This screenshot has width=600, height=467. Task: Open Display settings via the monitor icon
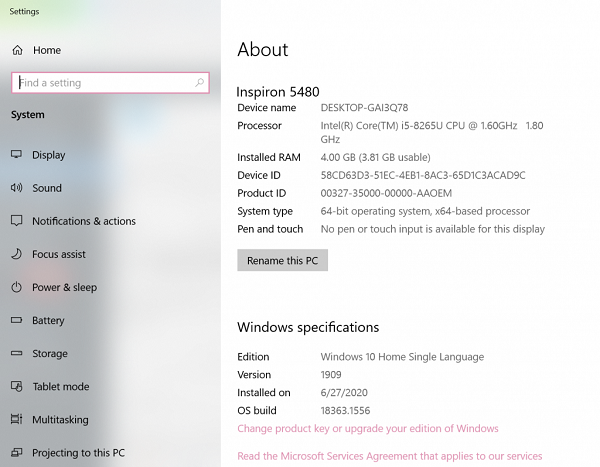17,155
